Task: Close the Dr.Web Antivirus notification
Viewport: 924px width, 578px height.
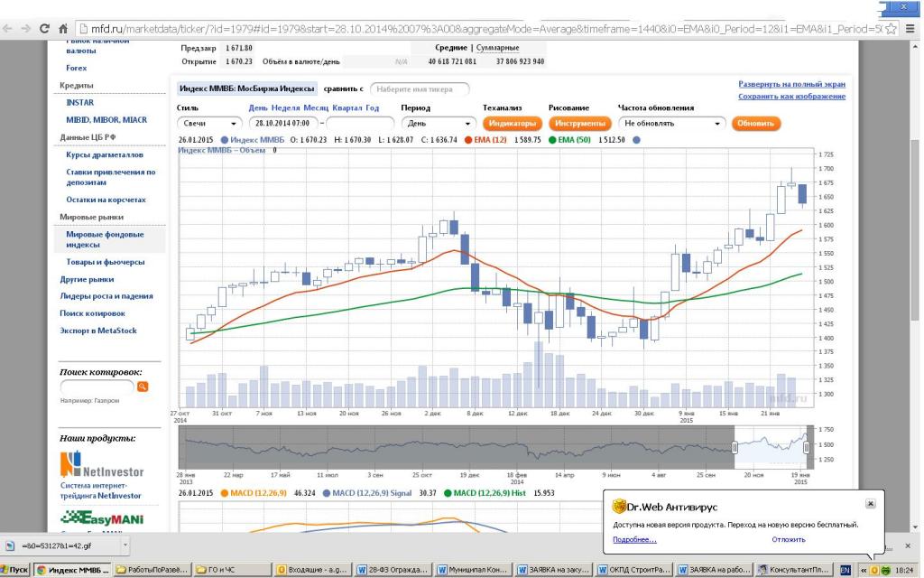Action: click(870, 503)
